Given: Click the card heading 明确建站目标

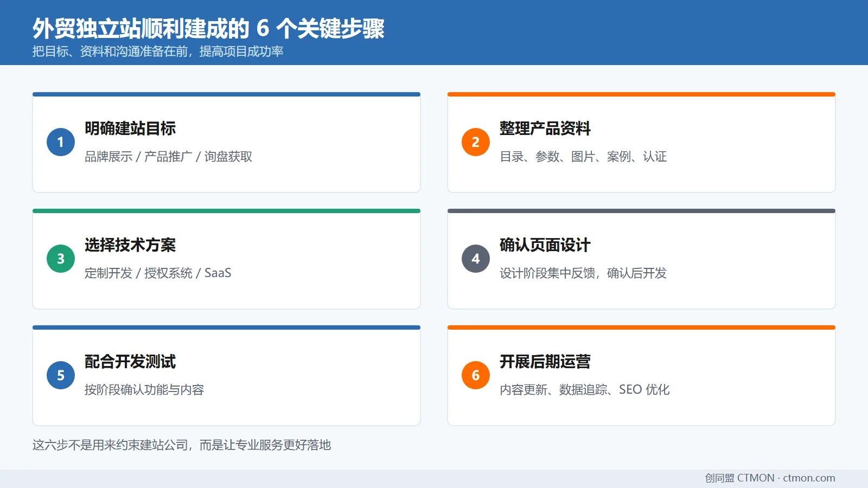Looking at the screenshot, I should [x=130, y=129].
